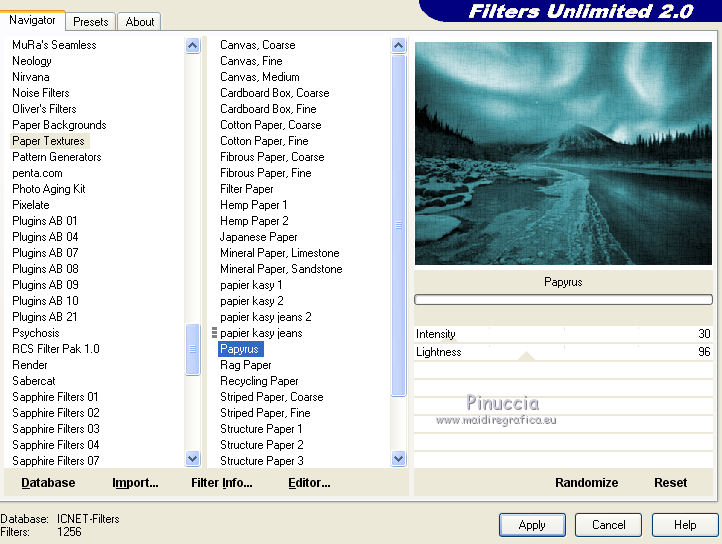Select Pattern Generators category
This screenshot has width=722, height=544.
coord(57,157)
